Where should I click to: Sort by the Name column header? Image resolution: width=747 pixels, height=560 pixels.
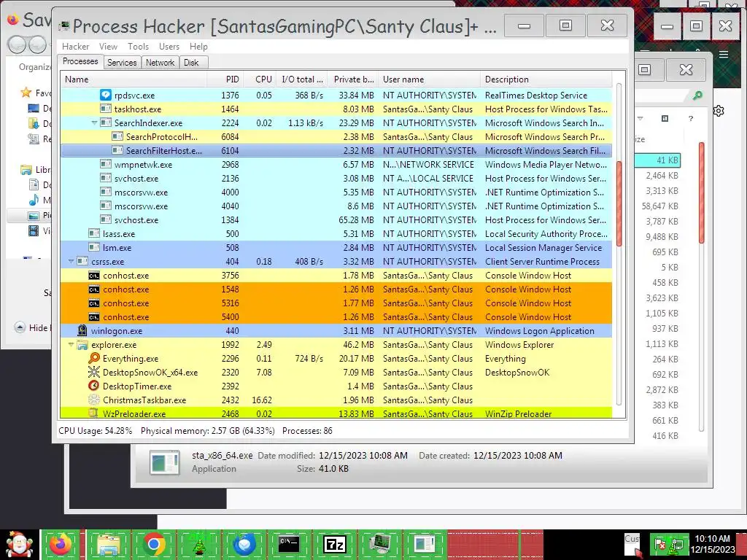pyautogui.click(x=134, y=79)
